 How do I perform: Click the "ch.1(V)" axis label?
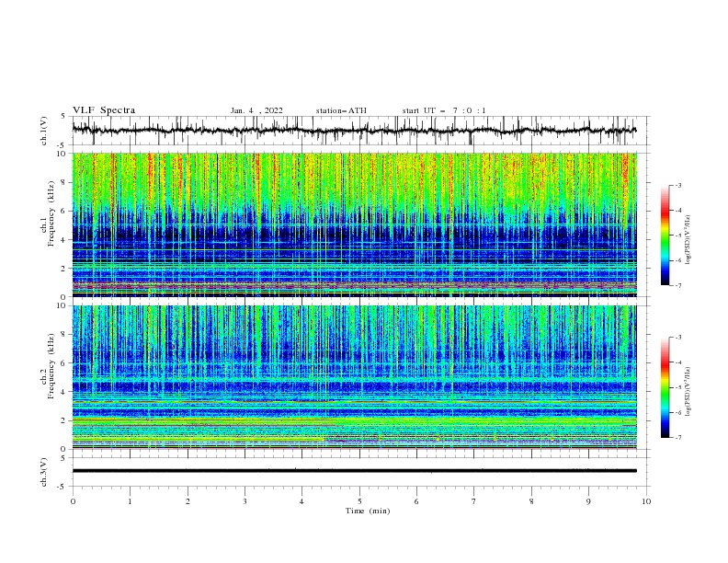click(44, 131)
